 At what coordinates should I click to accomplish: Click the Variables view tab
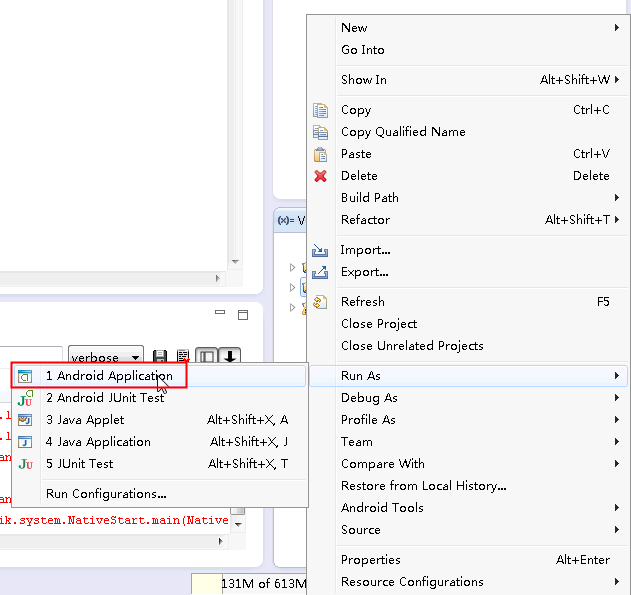pos(291,220)
